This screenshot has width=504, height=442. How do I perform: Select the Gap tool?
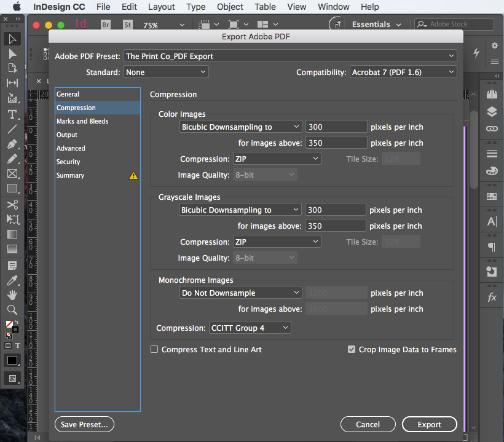coord(12,83)
